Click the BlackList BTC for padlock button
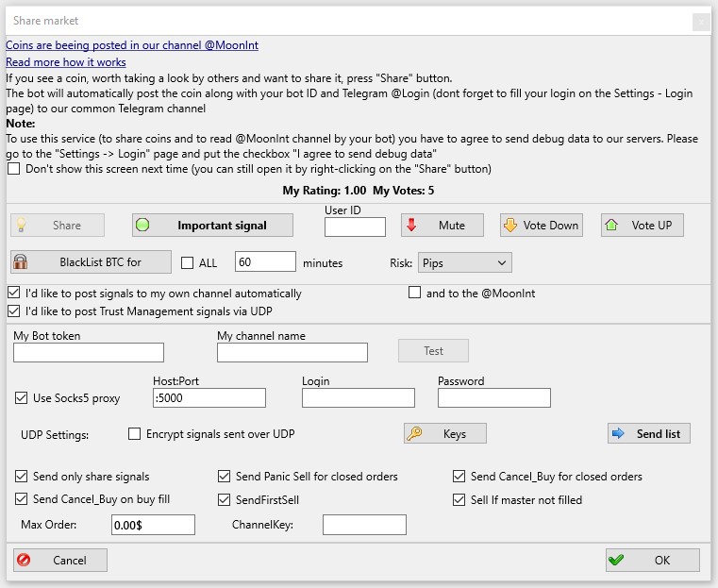This screenshot has height=588, width=718. click(91, 262)
